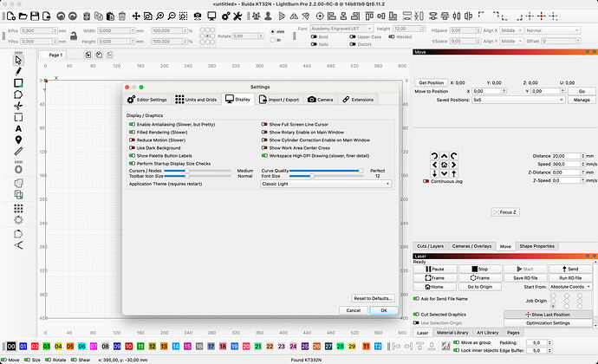Open the Normal text mode dropdown
The width and height of the screenshot is (598, 364).
point(552,30)
